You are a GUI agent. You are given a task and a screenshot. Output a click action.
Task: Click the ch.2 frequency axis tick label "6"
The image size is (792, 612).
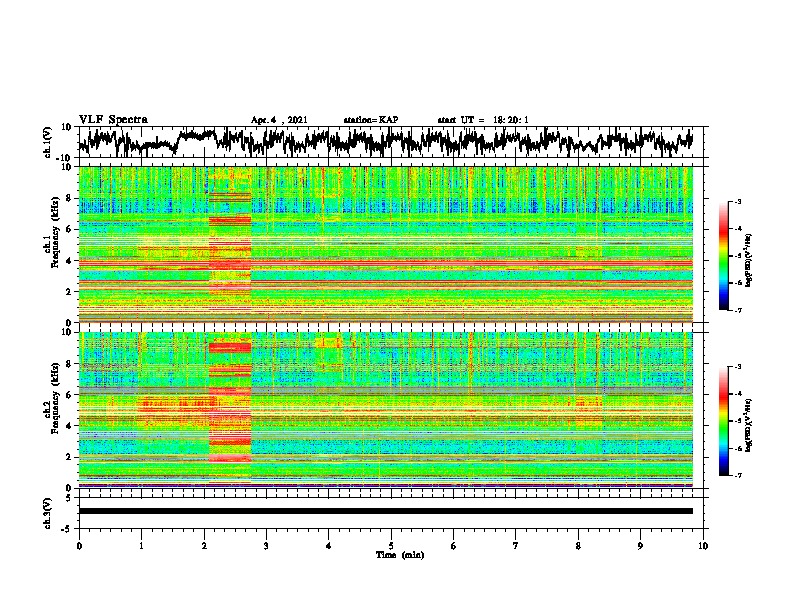pos(69,395)
